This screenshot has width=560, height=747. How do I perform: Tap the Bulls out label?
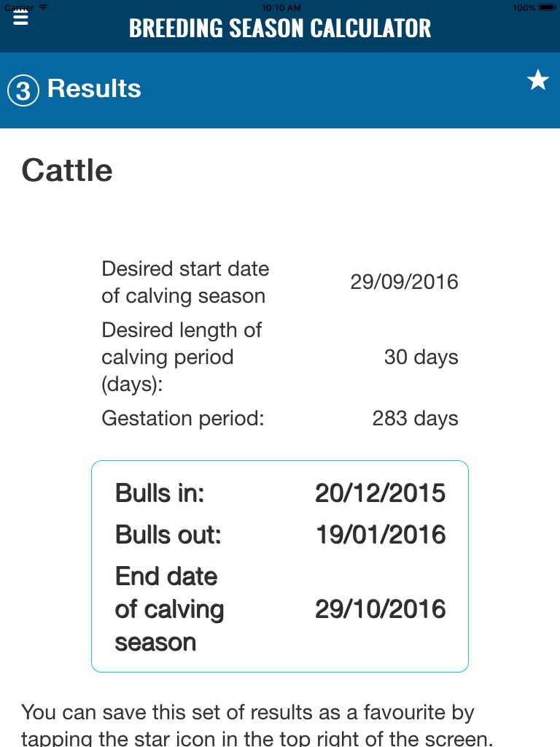(x=168, y=535)
